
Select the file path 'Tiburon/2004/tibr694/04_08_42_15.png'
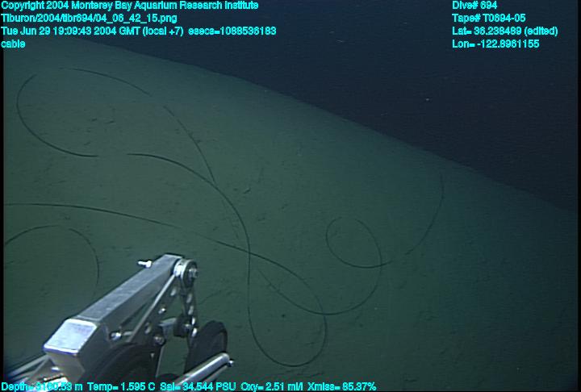click(x=89, y=19)
